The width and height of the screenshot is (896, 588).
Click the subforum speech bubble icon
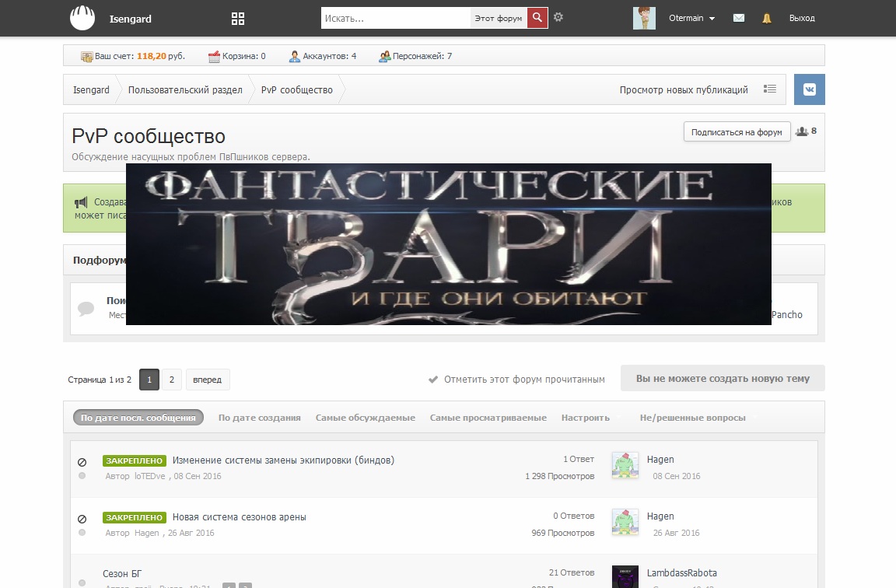pos(86,309)
